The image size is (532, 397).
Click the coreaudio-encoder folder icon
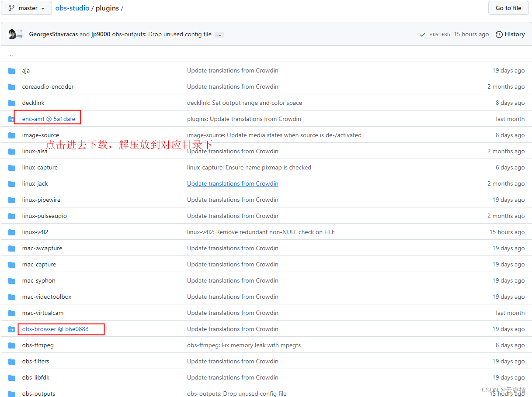tap(12, 87)
